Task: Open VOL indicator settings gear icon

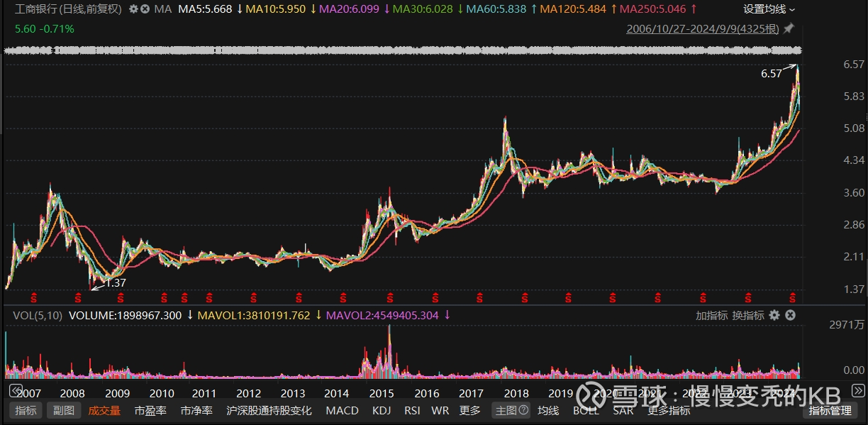Action: [774, 315]
